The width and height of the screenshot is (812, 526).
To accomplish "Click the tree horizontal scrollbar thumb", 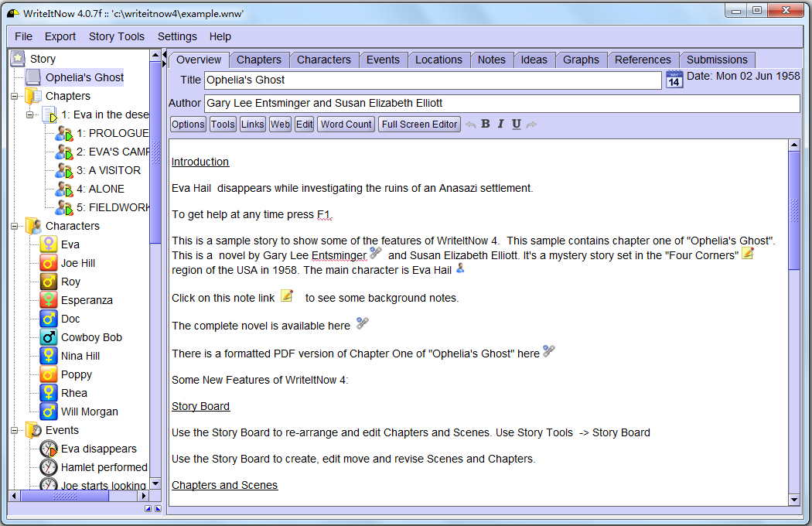I will click(65, 496).
